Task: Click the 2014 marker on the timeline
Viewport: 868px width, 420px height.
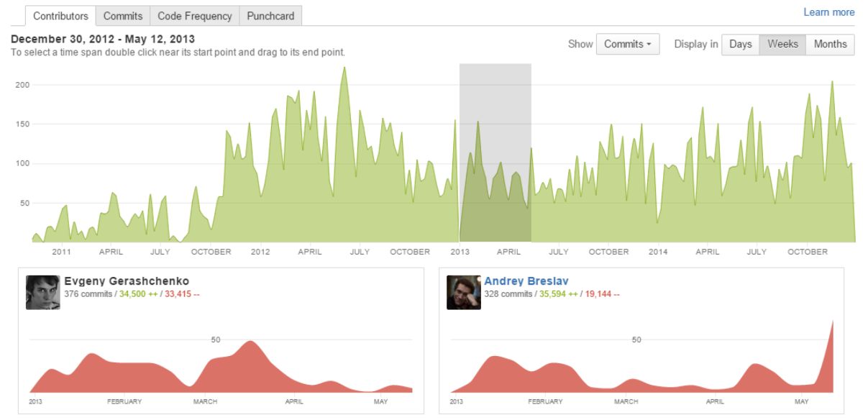Action: coord(658,252)
